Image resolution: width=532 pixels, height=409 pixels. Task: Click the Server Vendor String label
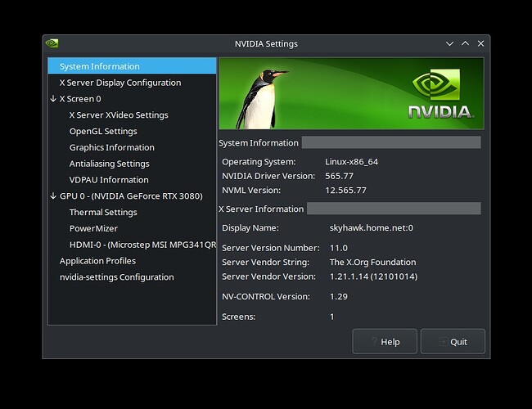tap(266, 262)
